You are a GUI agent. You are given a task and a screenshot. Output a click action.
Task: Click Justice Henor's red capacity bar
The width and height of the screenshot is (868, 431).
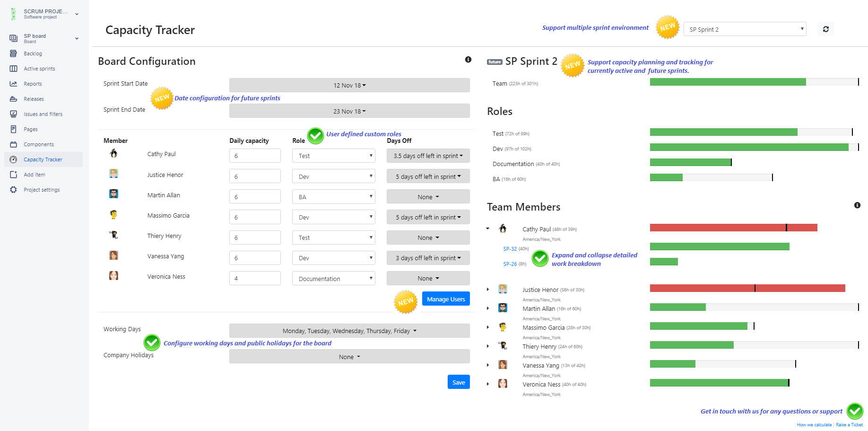click(x=747, y=288)
